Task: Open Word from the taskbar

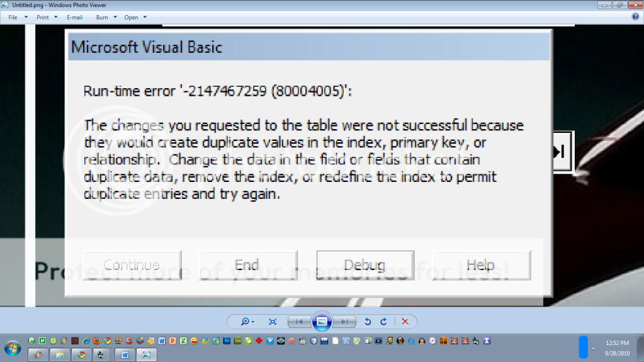Action: pyautogui.click(x=125, y=354)
